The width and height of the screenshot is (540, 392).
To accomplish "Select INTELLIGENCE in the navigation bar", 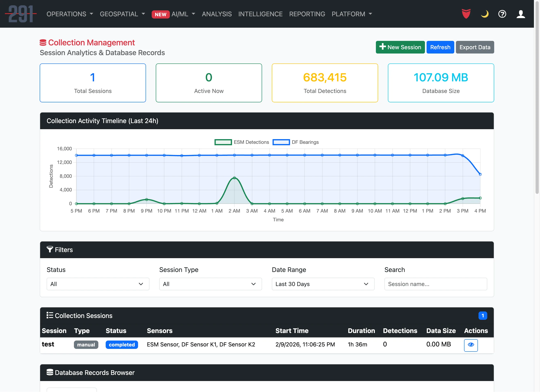I will (260, 14).
